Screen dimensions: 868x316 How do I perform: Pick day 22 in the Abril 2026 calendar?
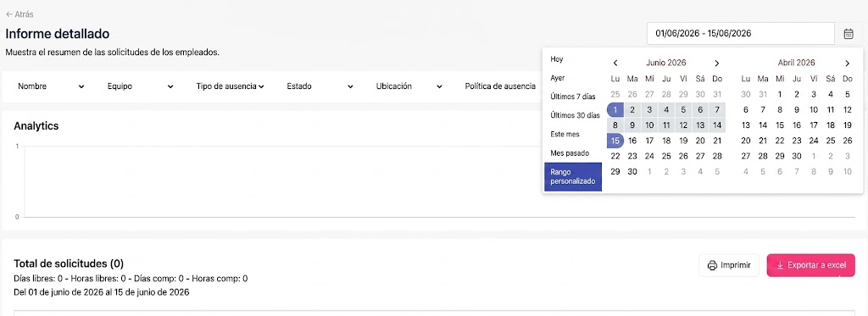[780, 141]
